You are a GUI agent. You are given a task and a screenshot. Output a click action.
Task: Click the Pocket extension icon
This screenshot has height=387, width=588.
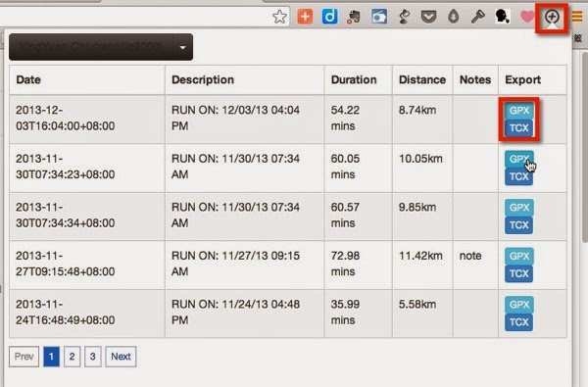click(x=428, y=17)
